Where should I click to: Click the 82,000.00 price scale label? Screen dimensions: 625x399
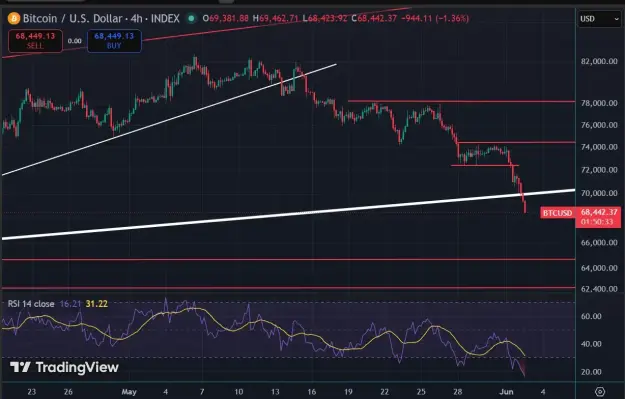[599, 61]
